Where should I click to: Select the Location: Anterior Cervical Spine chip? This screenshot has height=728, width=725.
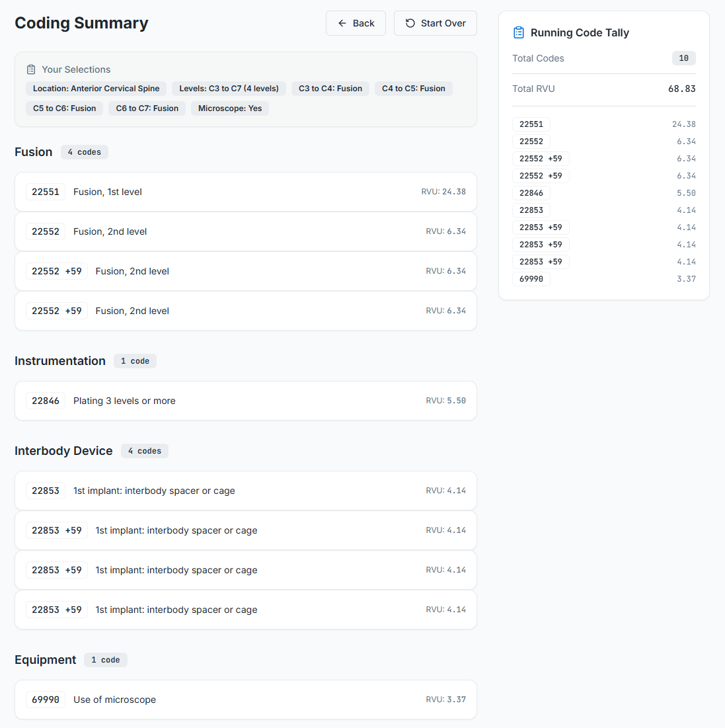pyautogui.click(x=95, y=88)
